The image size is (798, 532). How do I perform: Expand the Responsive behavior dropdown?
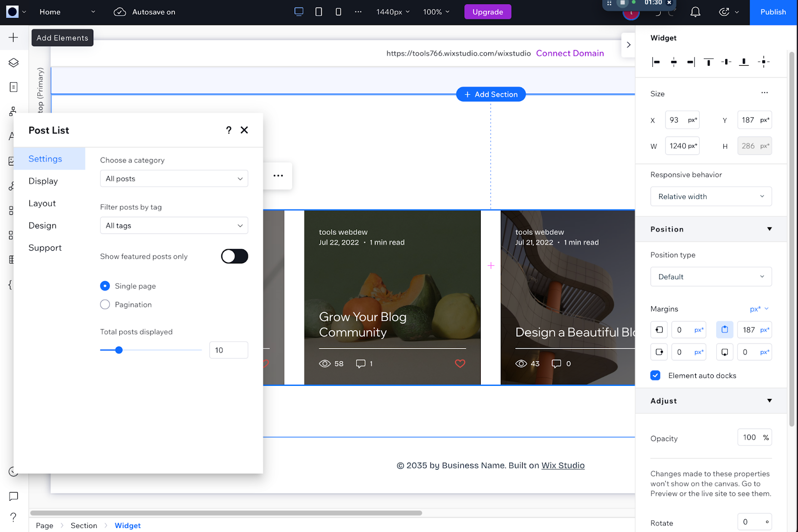pos(711,196)
